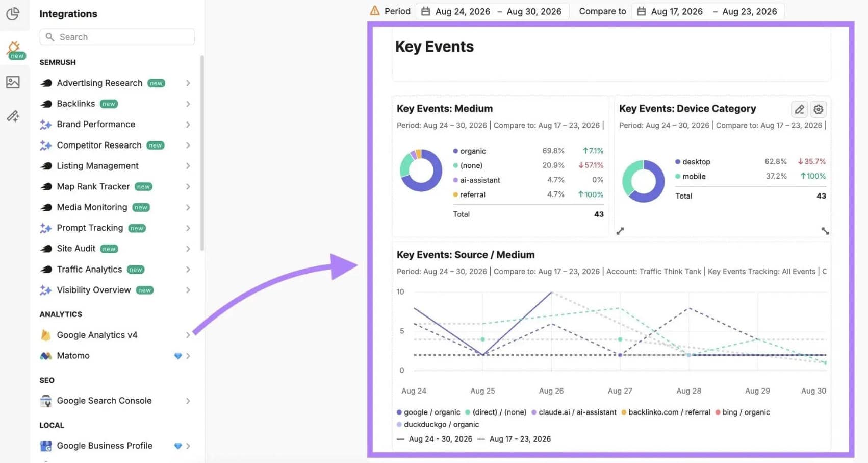Image resolution: width=868 pixels, height=463 pixels.
Task: Expand the Matomo chevron
Action: pyautogui.click(x=188, y=356)
